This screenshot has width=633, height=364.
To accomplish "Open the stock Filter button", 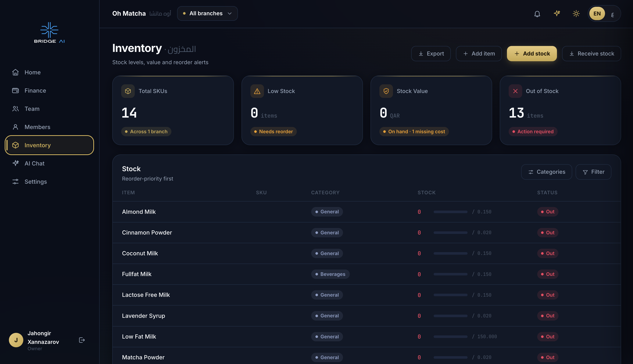I will pyautogui.click(x=593, y=172).
